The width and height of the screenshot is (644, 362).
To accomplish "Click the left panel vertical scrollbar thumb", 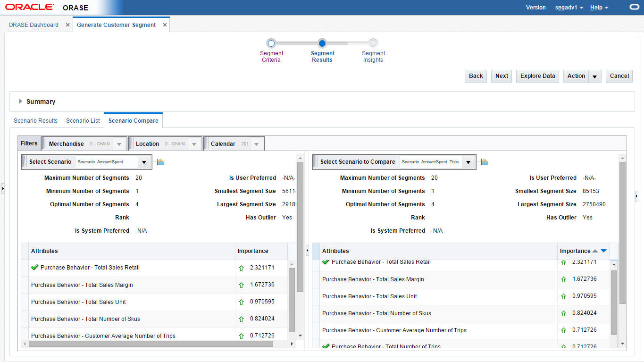I will tap(300, 227).
